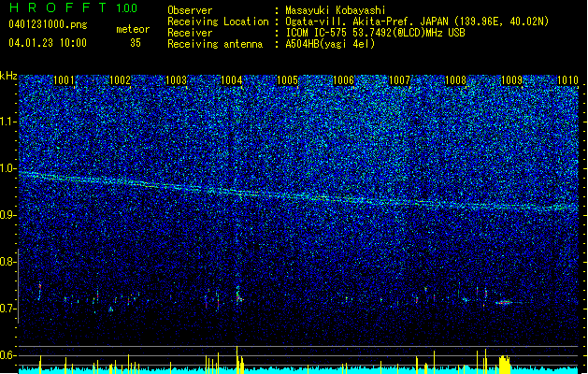This screenshot has height=374, width=588.
Task: Click the receiver text ICOM IC-575 53.7492
Action: coord(376,33)
